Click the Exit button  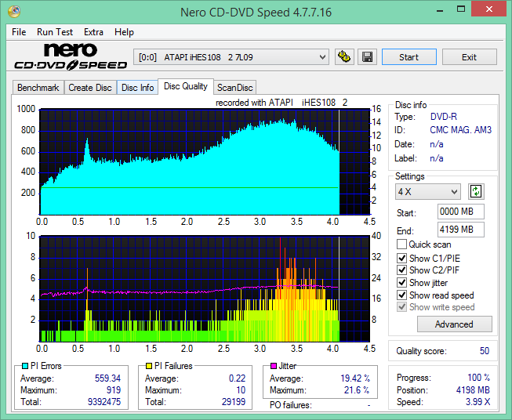[x=469, y=57]
